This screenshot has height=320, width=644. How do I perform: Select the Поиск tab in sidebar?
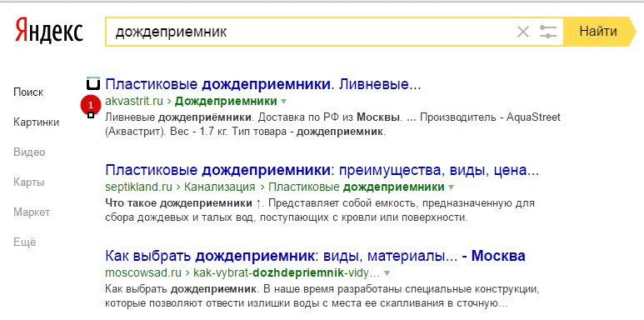click(28, 92)
